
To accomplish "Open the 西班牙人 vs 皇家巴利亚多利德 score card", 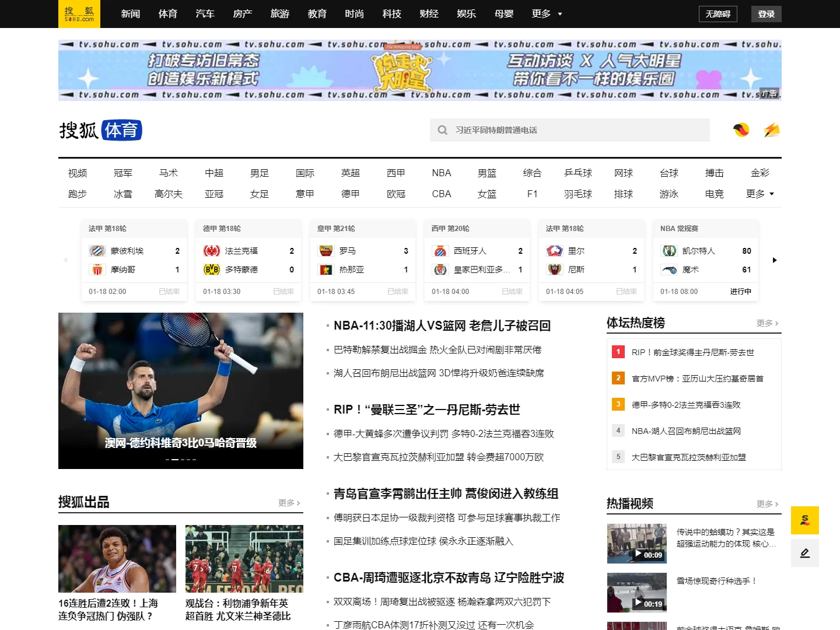I will (x=477, y=260).
